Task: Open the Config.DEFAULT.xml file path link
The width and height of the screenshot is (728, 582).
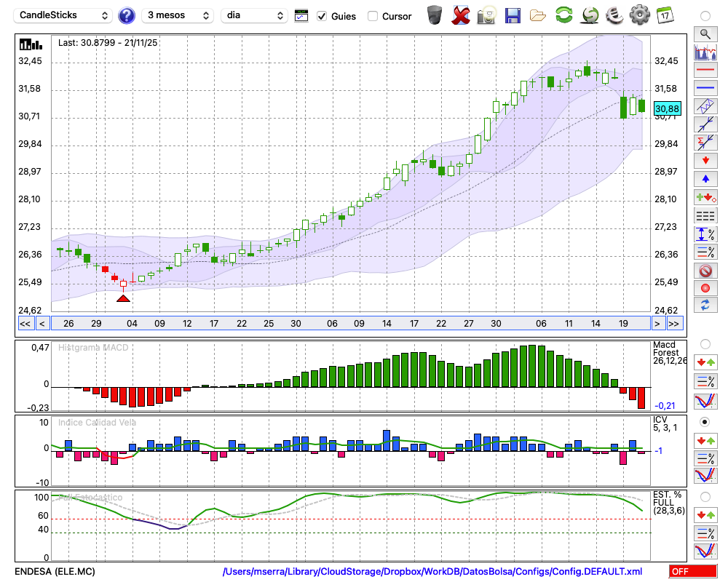Action: 432,572
